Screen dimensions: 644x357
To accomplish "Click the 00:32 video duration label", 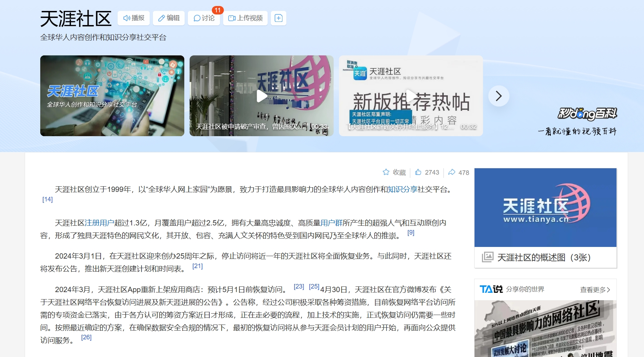I will 469,127.
